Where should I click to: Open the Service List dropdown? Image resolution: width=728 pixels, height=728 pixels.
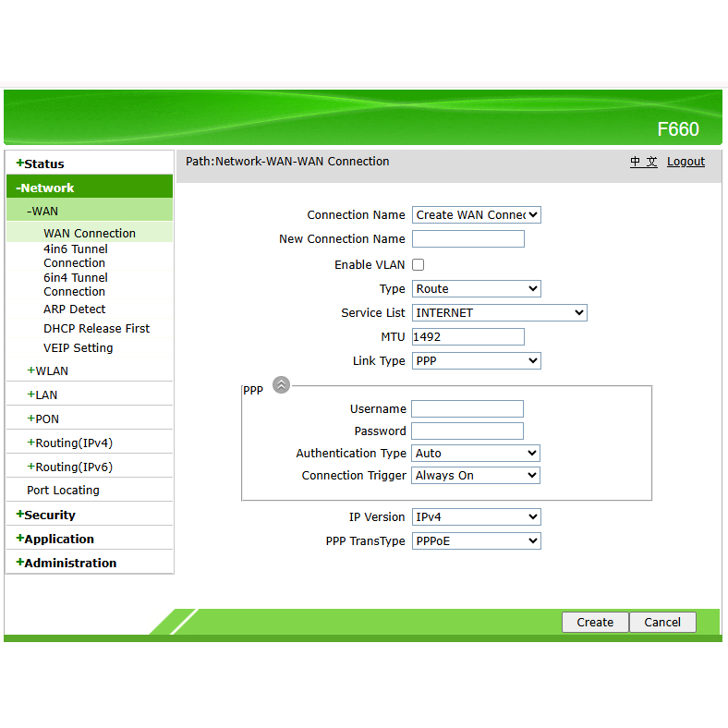click(499, 313)
